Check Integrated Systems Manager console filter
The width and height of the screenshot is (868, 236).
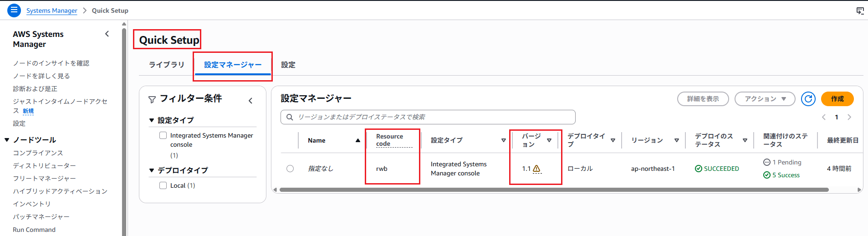pos(163,135)
